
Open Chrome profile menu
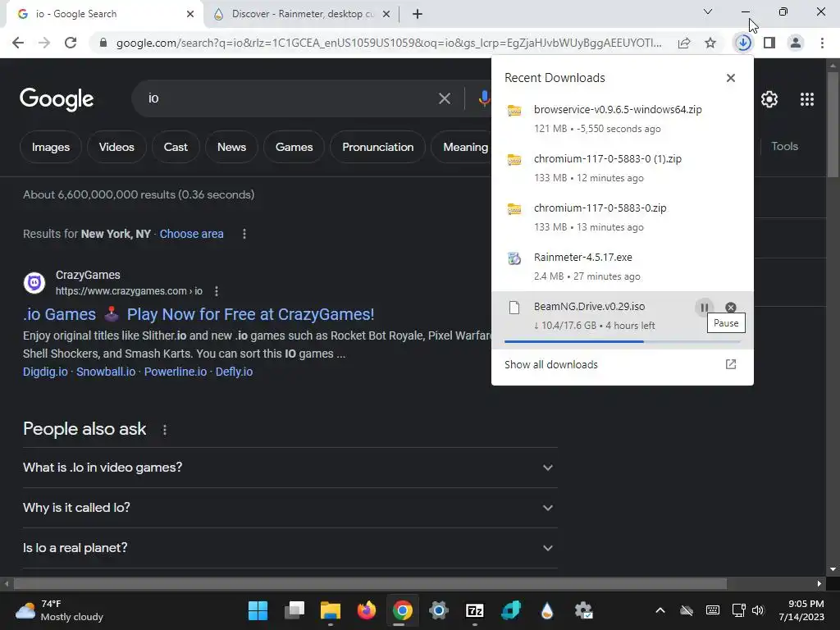(x=796, y=43)
